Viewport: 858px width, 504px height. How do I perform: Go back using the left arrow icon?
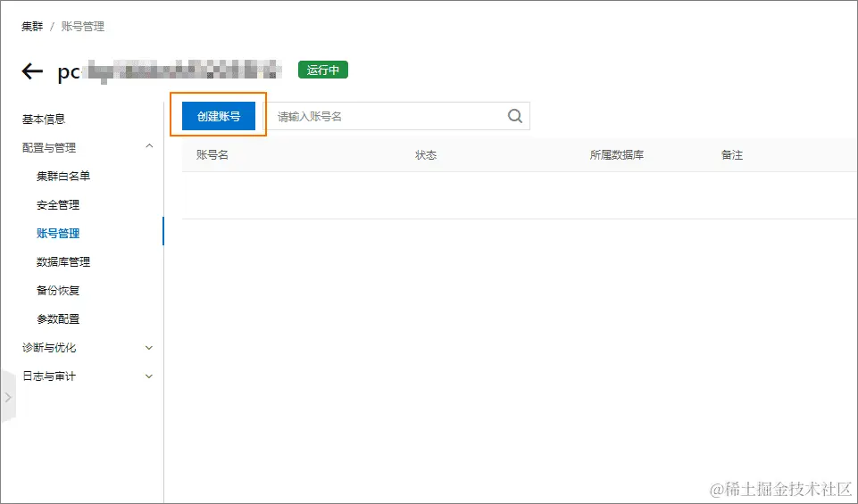click(x=32, y=71)
